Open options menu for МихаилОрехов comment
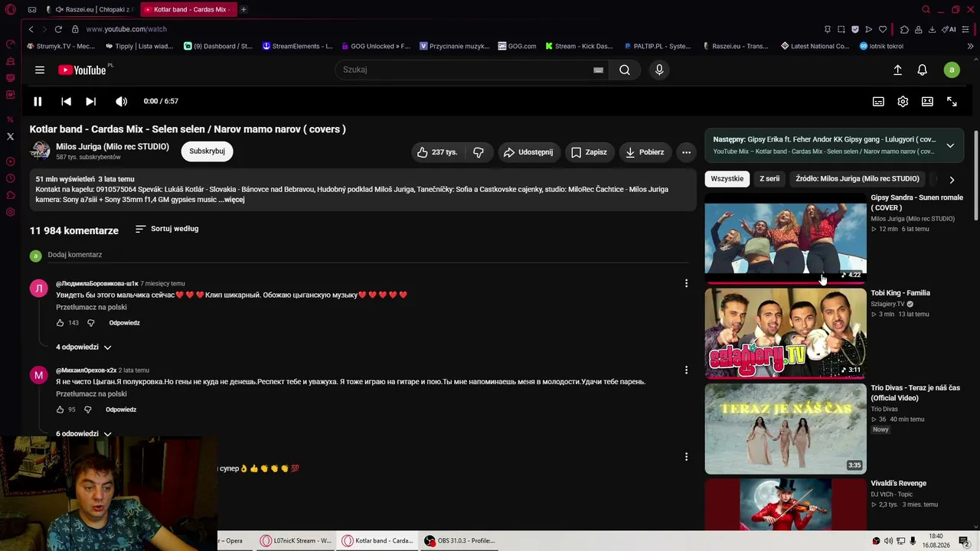Viewport: 980px width, 551px height. coord(686,370)
